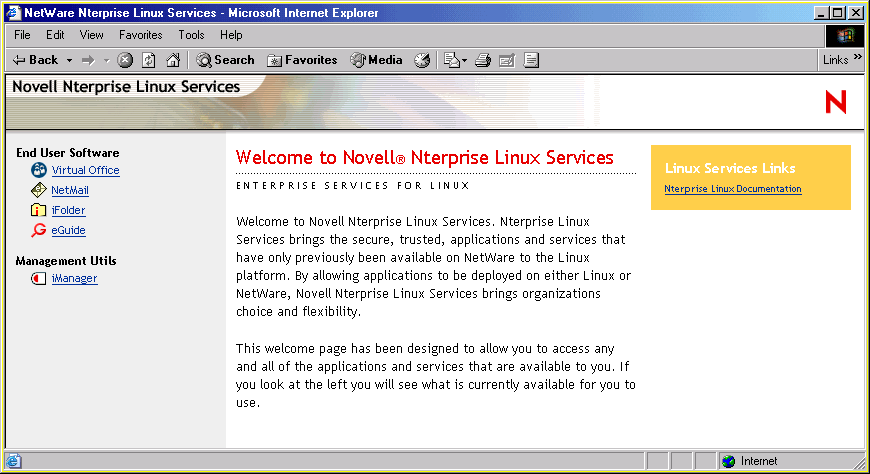Click the Windows flag throbber icon
This screenshot has width=870, height=474.
(845, 36)
